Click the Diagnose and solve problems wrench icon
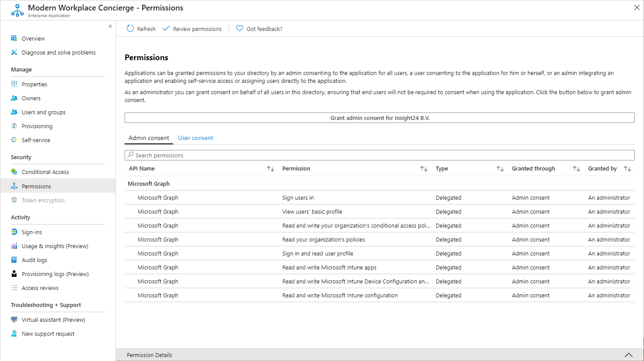The height and width of the screenshot is (361, 644). (x=14, y=52)
